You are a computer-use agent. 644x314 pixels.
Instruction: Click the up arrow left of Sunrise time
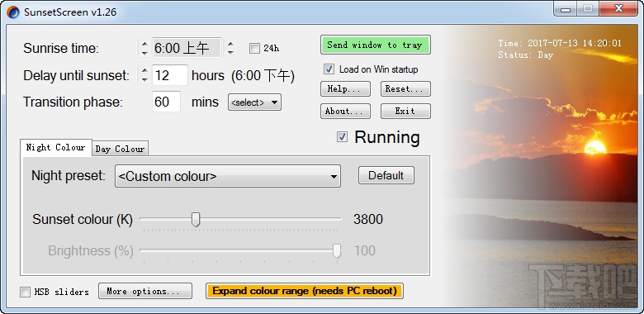tap(144, 44)
